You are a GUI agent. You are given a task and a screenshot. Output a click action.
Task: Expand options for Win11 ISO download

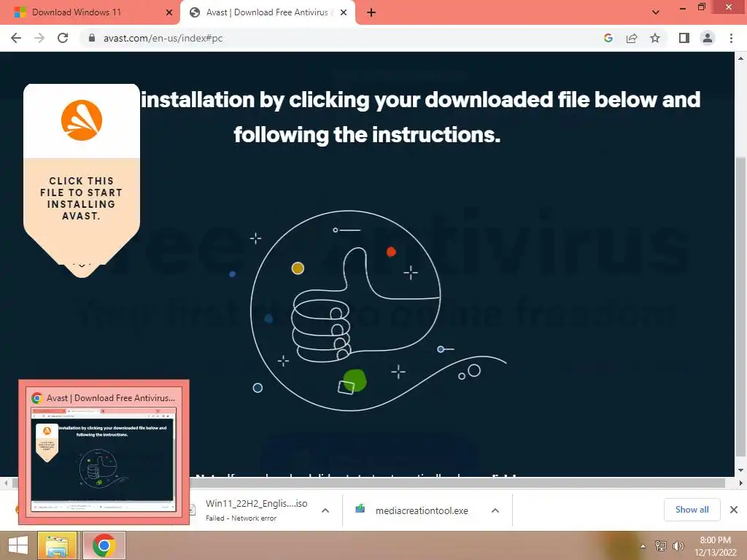(x=325, y=510)
